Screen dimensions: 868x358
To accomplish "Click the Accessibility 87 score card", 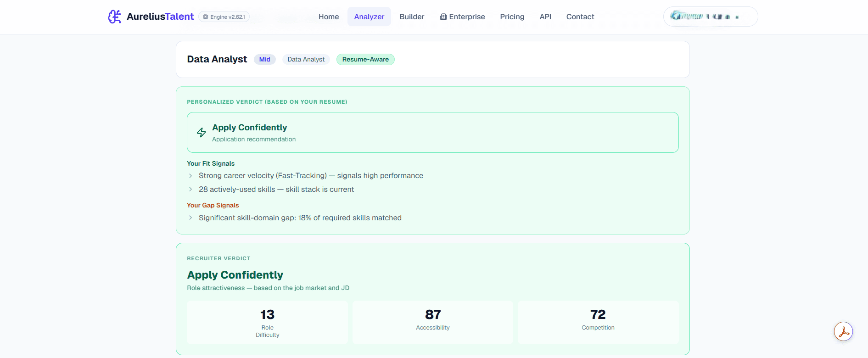I will (x=433, y=322).
